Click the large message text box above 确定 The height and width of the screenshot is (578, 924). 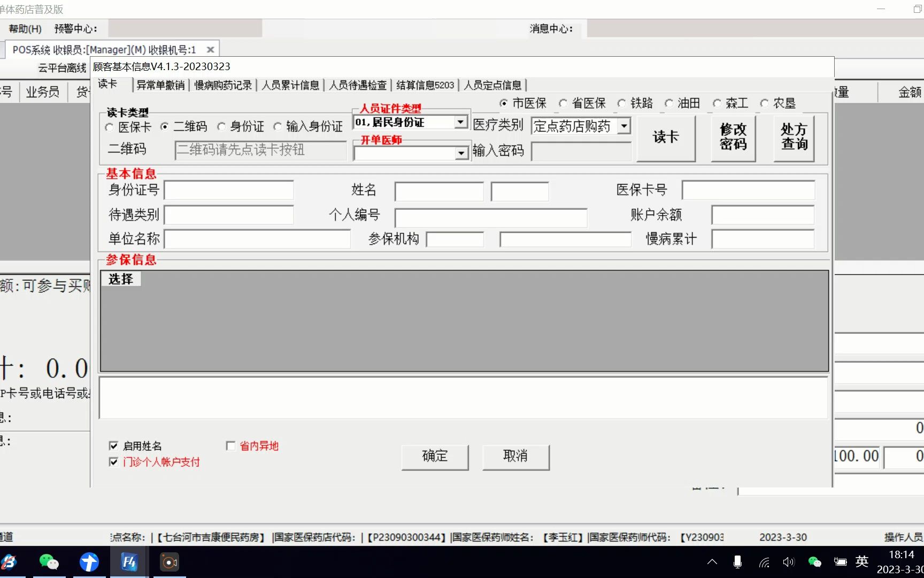tap(464, 398)
